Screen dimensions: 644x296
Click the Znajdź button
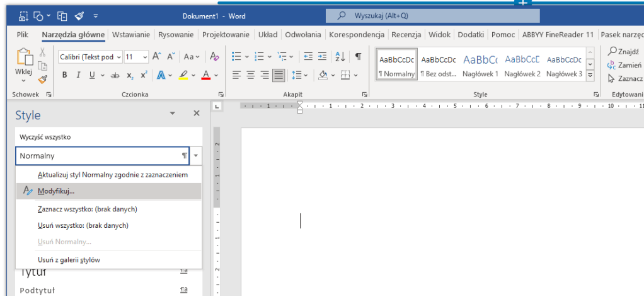pyautogui.click(x=624, y=51)
